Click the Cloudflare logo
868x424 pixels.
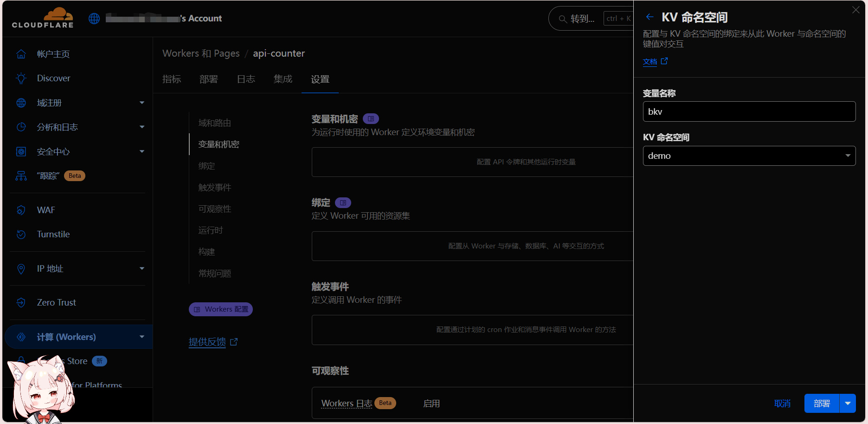click(43, 18)
